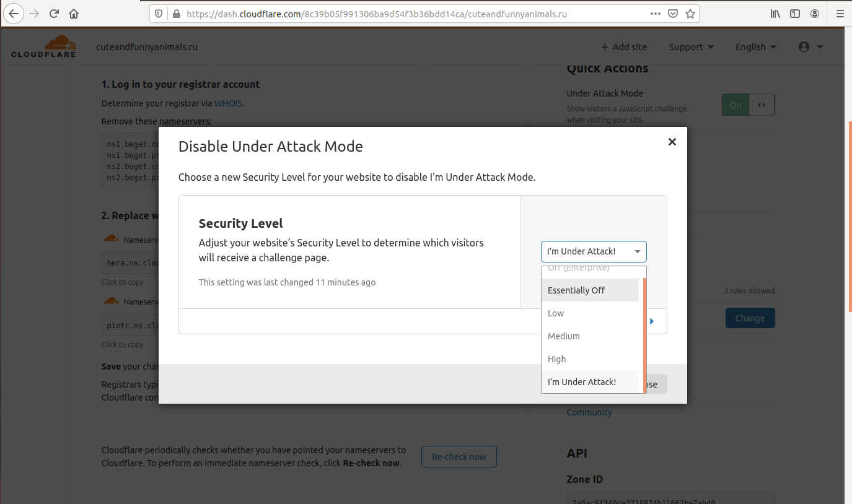
Task: Expand the Support menu
Action: pyautogui.click(x=691, y=47)
